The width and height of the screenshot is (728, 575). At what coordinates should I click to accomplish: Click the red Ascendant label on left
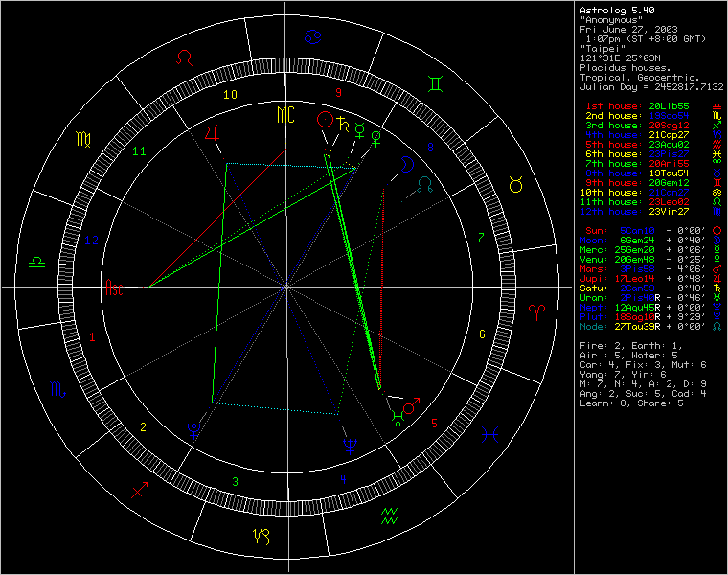click(114, 287)
